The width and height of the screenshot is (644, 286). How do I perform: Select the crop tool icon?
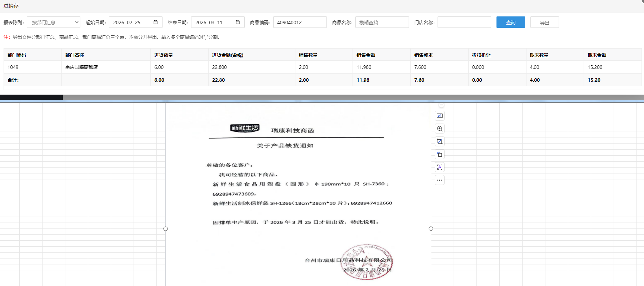click(x=440, y=141)
